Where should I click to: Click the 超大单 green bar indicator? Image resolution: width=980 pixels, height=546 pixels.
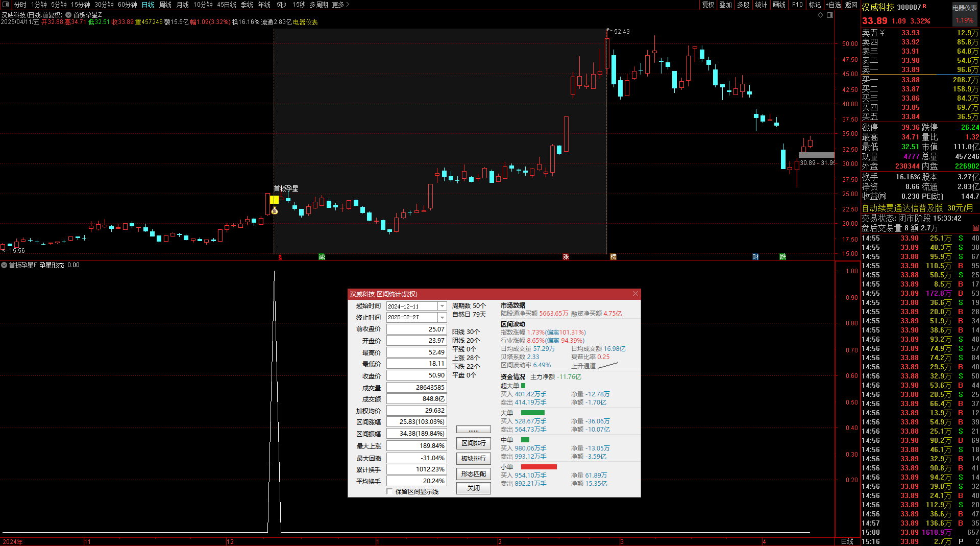pos(523,386)
